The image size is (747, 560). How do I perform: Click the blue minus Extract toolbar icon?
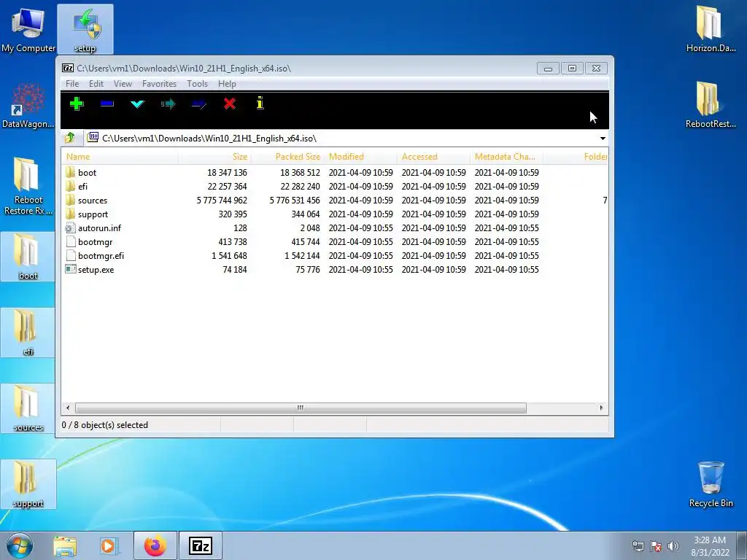tap(107, 104)
